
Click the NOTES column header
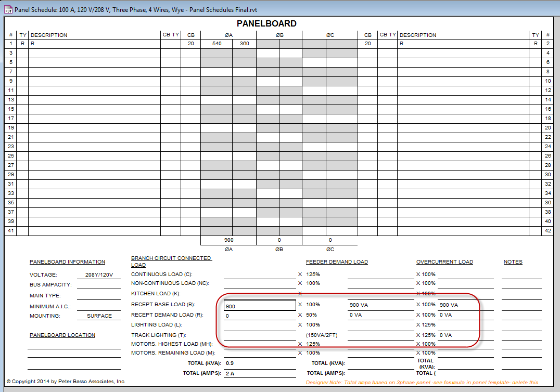tap(513, 262)
